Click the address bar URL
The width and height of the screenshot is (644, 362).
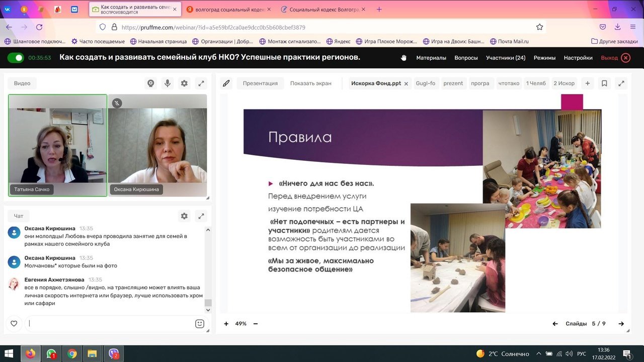pyautogui.click(x=213, y=27)
